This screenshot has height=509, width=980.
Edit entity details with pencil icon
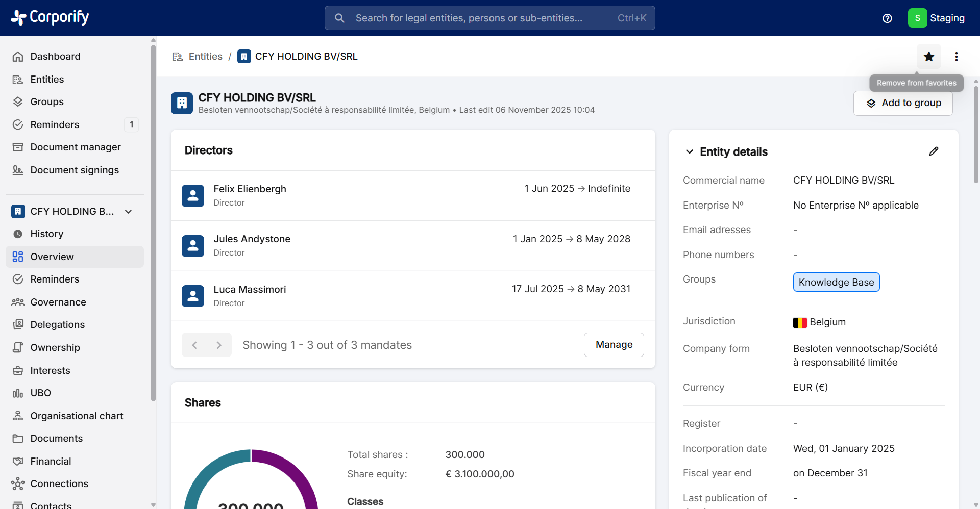(934, 151)
